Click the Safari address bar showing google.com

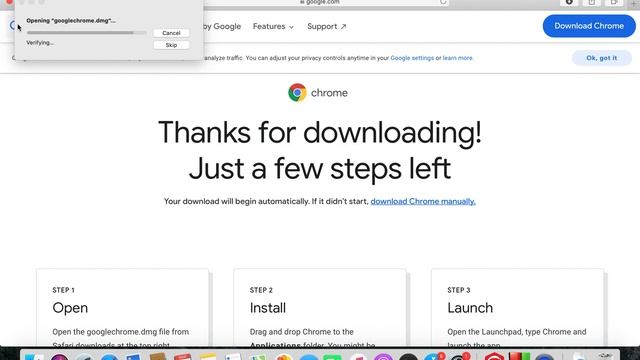327,2
